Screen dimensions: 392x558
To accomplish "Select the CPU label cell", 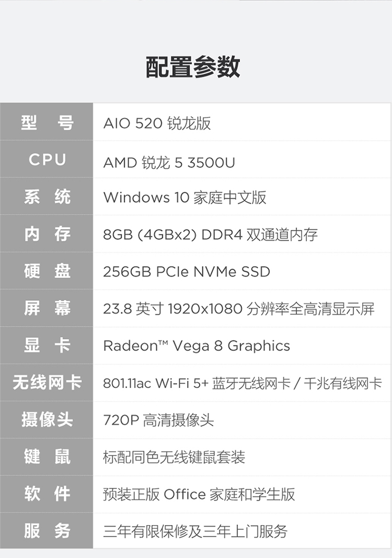I will click(47, 160).
